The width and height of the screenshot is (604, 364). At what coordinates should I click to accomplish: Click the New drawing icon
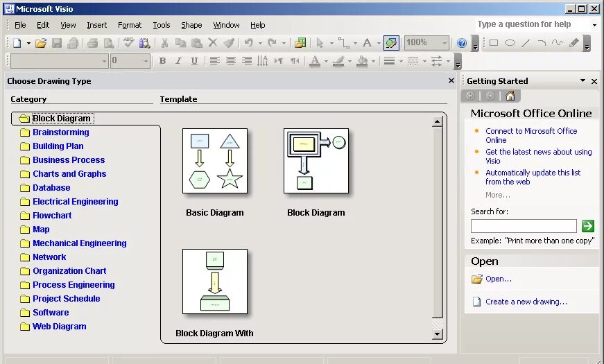tap(17, 43)
